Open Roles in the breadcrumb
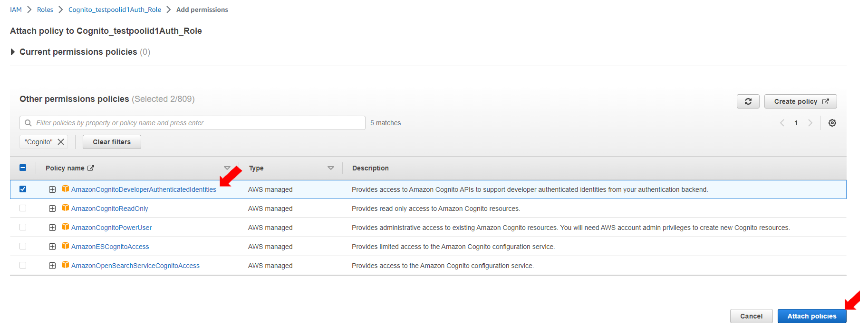 (45, 10)
